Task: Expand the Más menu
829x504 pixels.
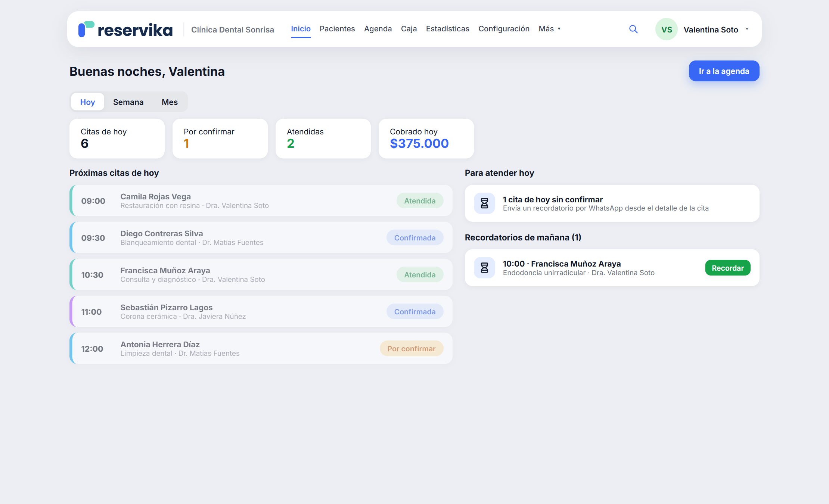Action: pyautogui.click(x=550, y=29)
